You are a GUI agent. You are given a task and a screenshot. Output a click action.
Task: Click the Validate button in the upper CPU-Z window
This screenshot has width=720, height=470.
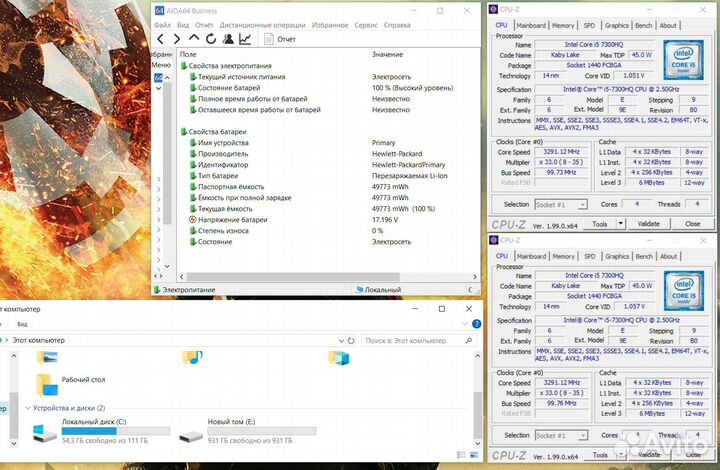tap(648, 224)
